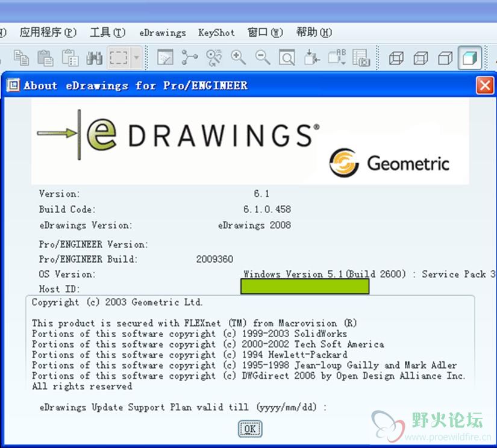Open the KeyShot menu
Screen dimensions: 497x448
[216, 33]
